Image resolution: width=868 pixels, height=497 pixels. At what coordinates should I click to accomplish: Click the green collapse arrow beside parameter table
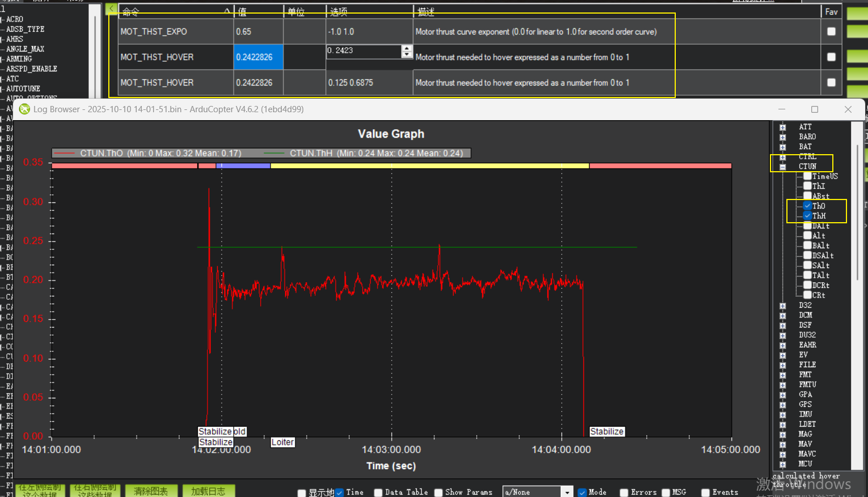point(111,9)
